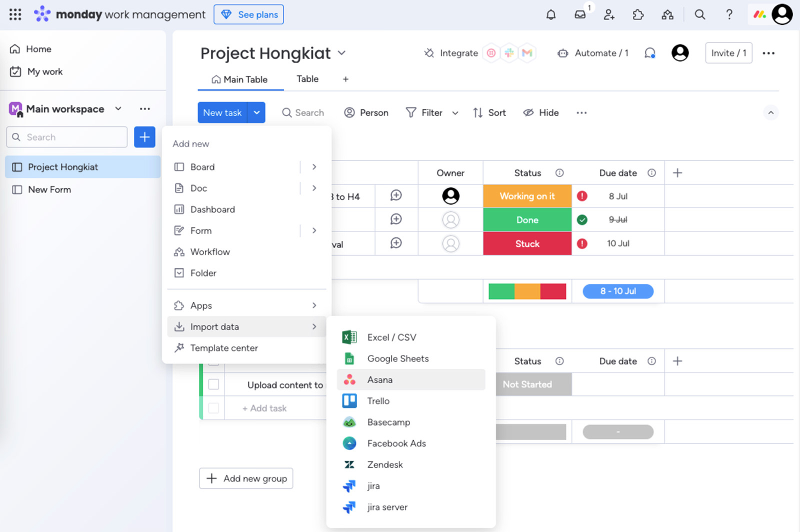Open the Integrate button
This screenshot has width=800, height=532.
click(x=451, y=53)
